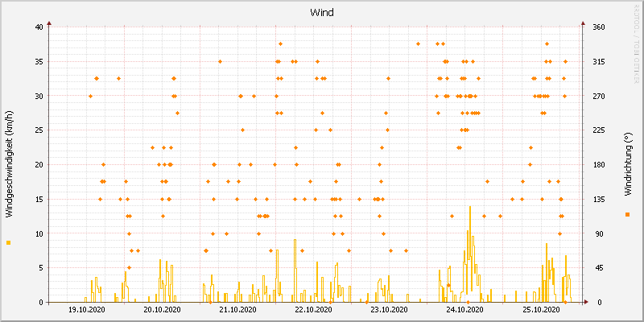Screen dimensions: 644x322
Task: Select the date label 23.10.2020
Action: point(390,309)
